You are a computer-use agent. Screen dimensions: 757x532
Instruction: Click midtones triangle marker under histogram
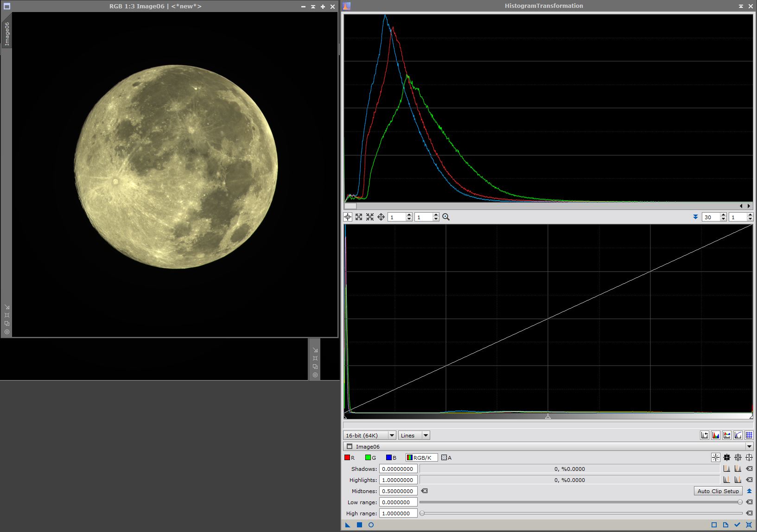coord(548,417)
